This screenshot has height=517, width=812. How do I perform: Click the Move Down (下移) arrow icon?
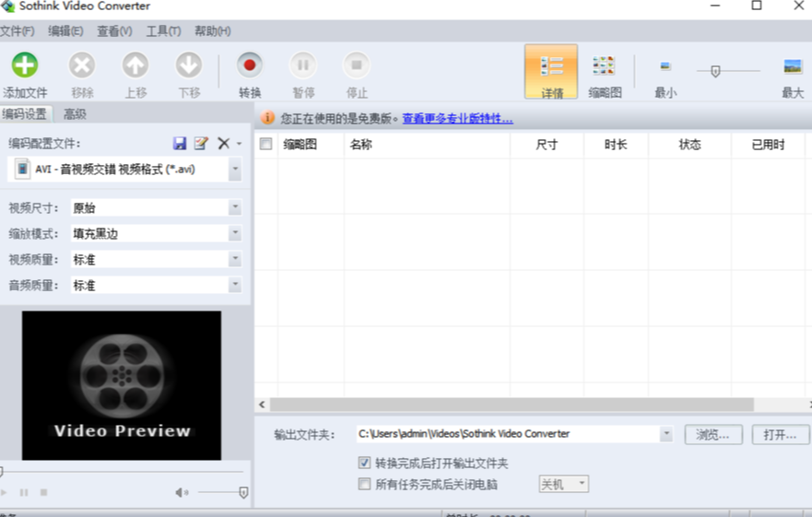pyautogui.click(x=189, y=65)
